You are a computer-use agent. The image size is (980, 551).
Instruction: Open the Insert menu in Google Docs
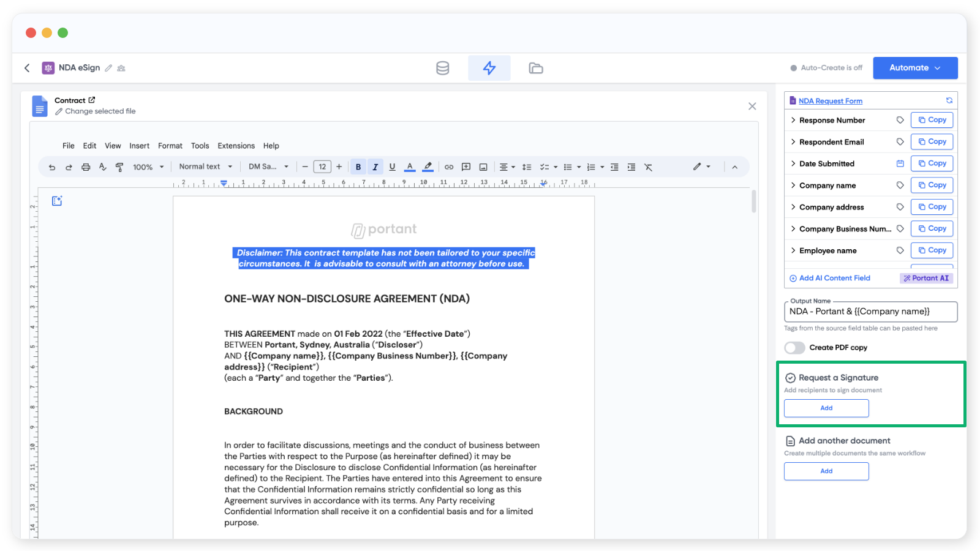[139, 146]
